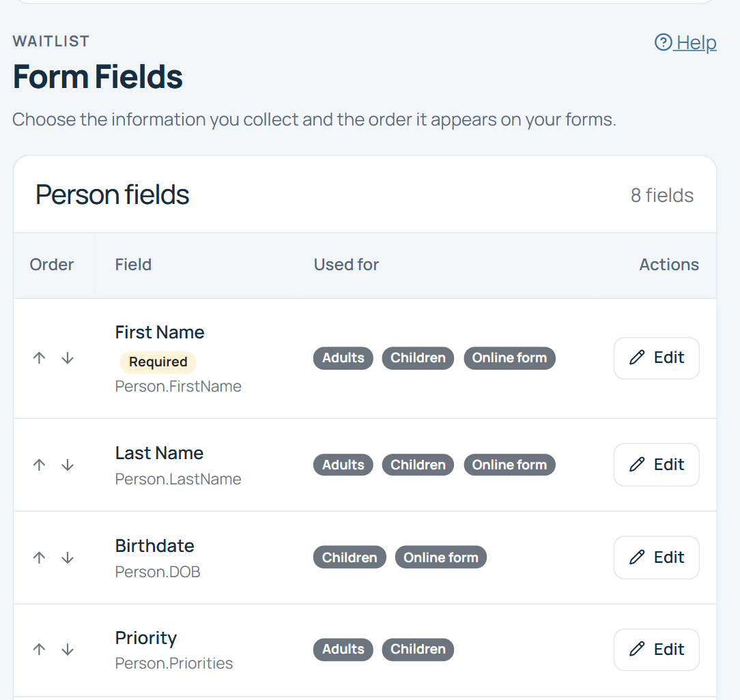
Task: Click the Online form tag for First Name
Action: [510, 358]
